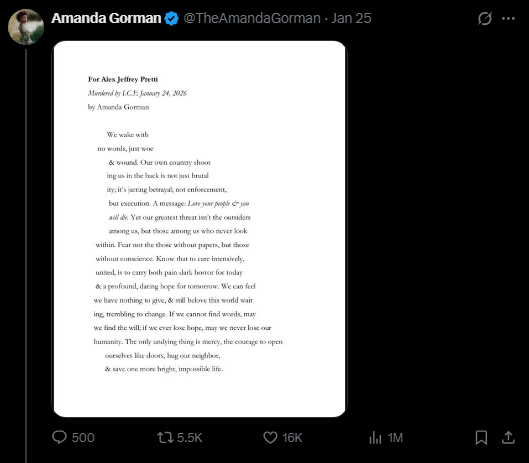Click the repost arrows icon
Viewport: 529px width, 463px height.
[165, 438]
